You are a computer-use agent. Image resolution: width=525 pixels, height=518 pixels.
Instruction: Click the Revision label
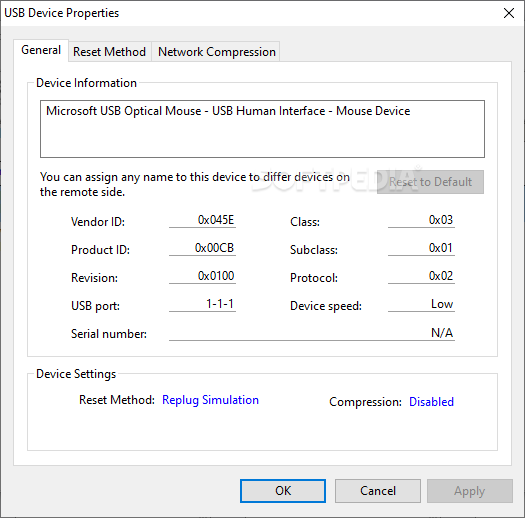(x=94, y=278)
